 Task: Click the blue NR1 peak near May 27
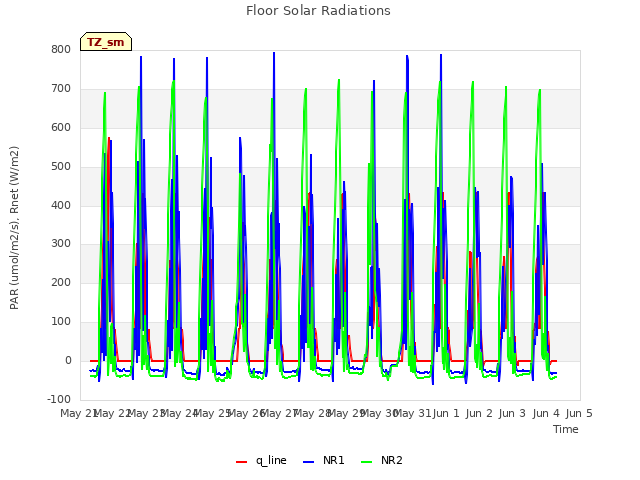click(274, 53)
